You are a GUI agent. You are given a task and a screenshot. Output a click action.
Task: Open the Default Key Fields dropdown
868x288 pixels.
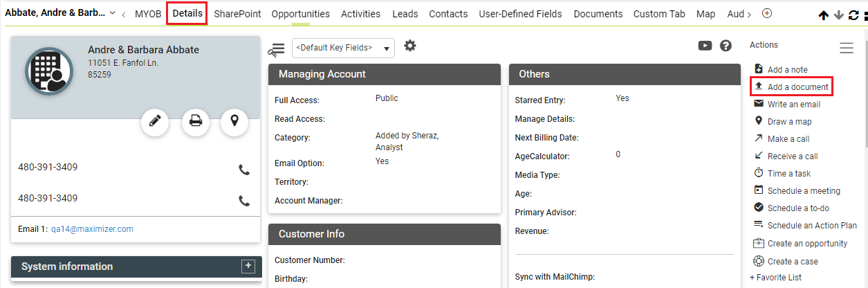344,48
